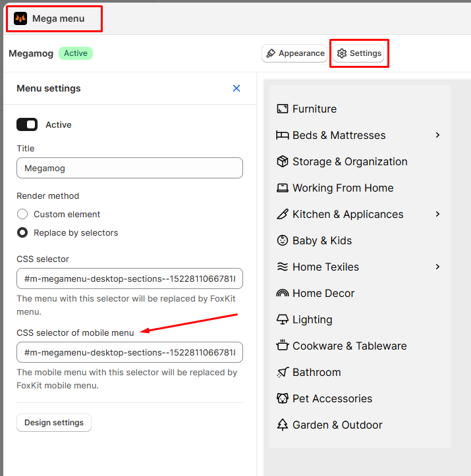Click the knife icon beside Kitchen & Applicances

click(282, 214)
